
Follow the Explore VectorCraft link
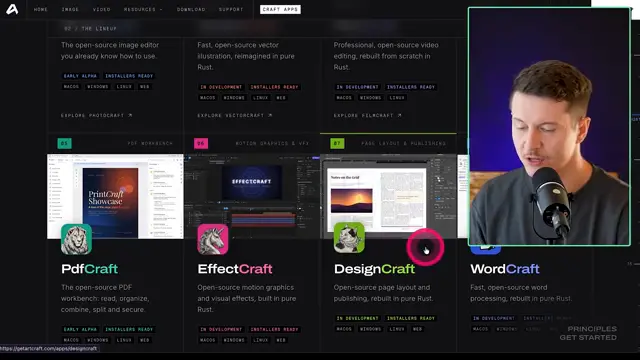click(235, 116)
